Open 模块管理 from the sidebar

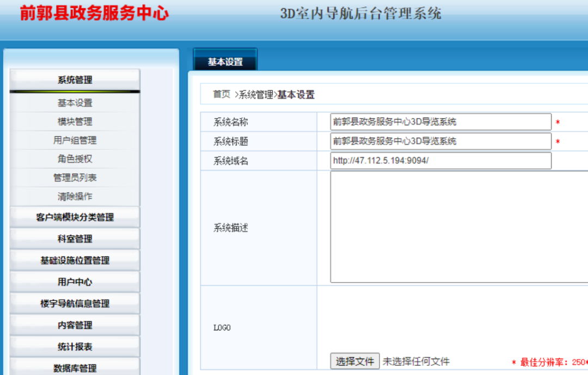click(75, 121)
